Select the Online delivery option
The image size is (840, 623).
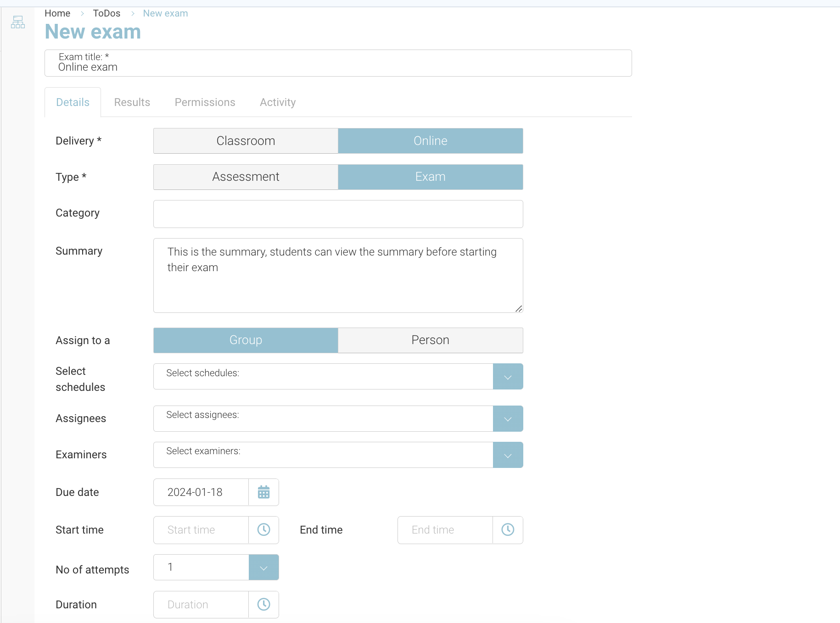coord(430,141)
